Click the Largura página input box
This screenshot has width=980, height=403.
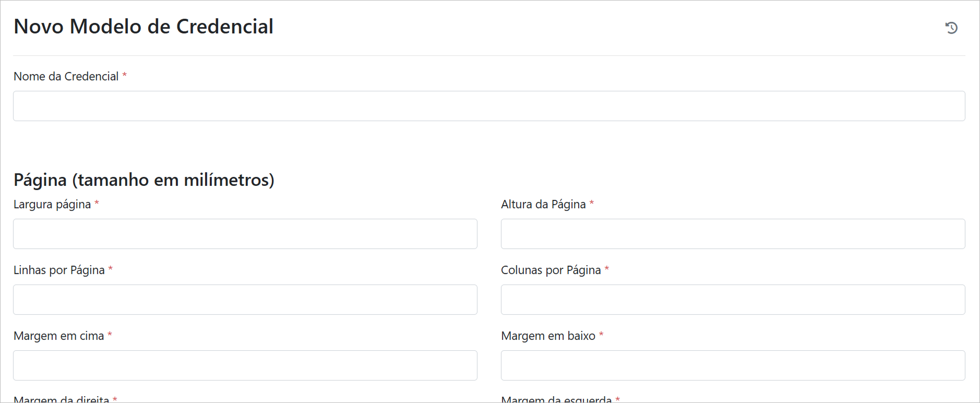point(245,234)
